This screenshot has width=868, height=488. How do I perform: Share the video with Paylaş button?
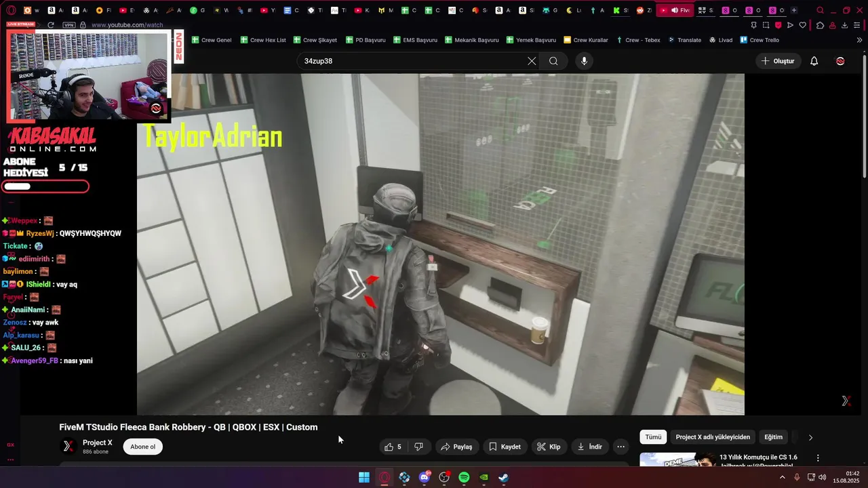tap(456, 447)
